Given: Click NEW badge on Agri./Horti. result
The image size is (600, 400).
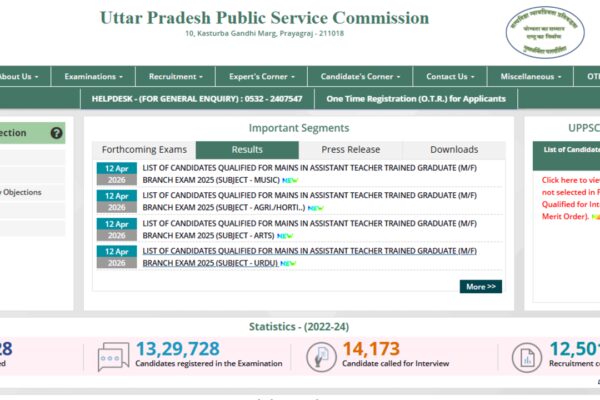Looking at the screenshot, I should (x=316, y=208).
